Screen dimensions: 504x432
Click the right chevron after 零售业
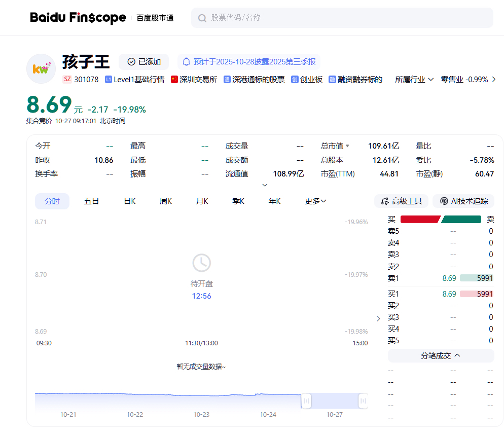pos(494,80)
